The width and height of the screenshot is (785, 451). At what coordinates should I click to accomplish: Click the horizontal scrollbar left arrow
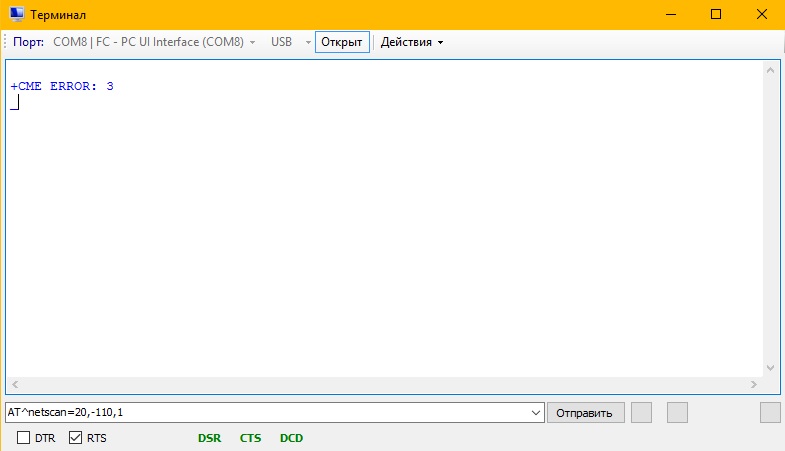click(x=15, y=384)
